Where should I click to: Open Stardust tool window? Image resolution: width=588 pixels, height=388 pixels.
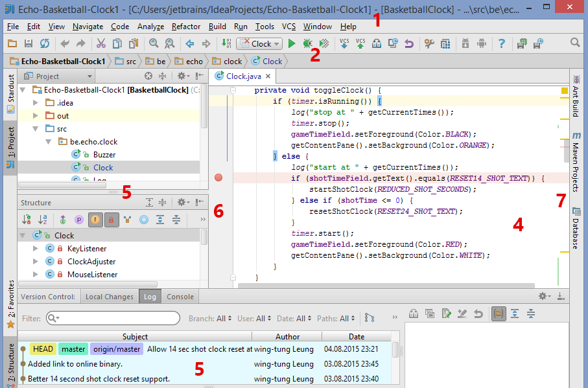pyautogui.click(x=10, y=94)
